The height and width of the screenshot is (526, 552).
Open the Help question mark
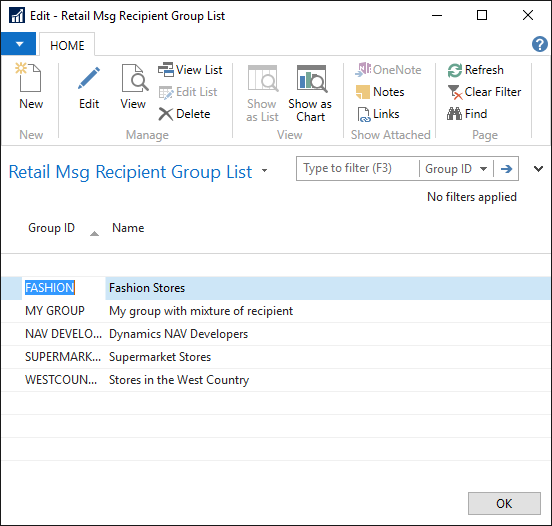point(539,44)
